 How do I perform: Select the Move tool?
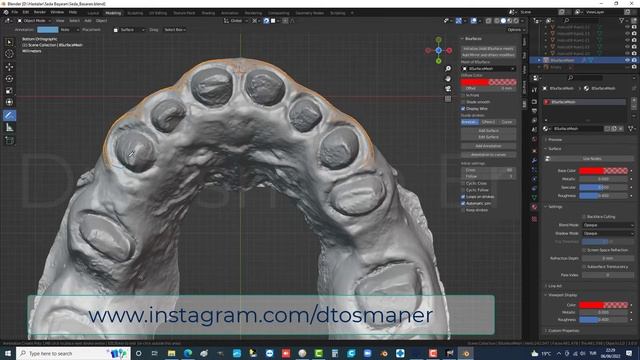9,67
